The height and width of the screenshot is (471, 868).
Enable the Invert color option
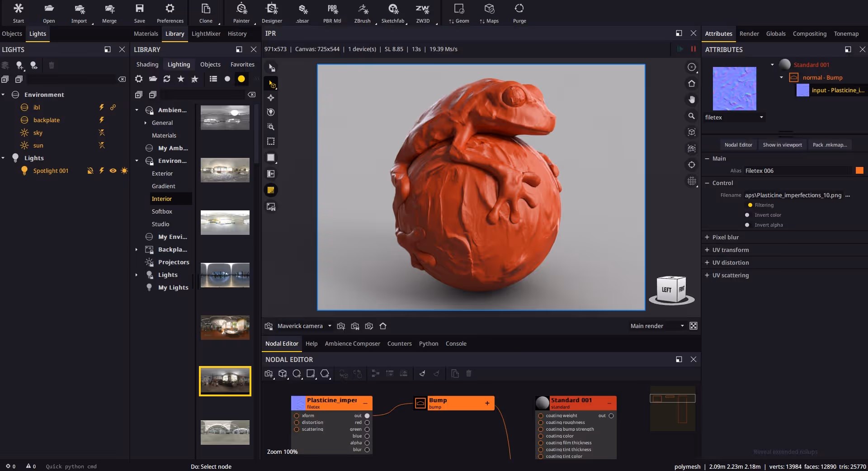[x=747, y=215]
